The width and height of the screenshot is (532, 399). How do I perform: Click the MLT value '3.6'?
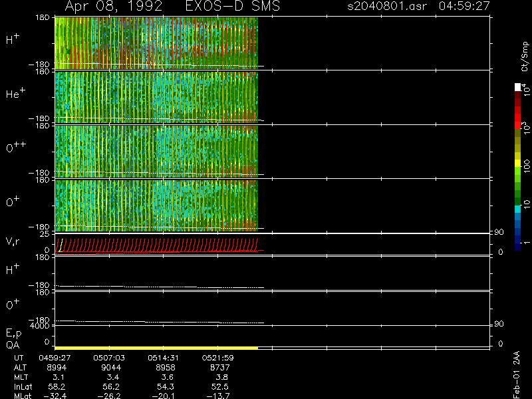167,377
